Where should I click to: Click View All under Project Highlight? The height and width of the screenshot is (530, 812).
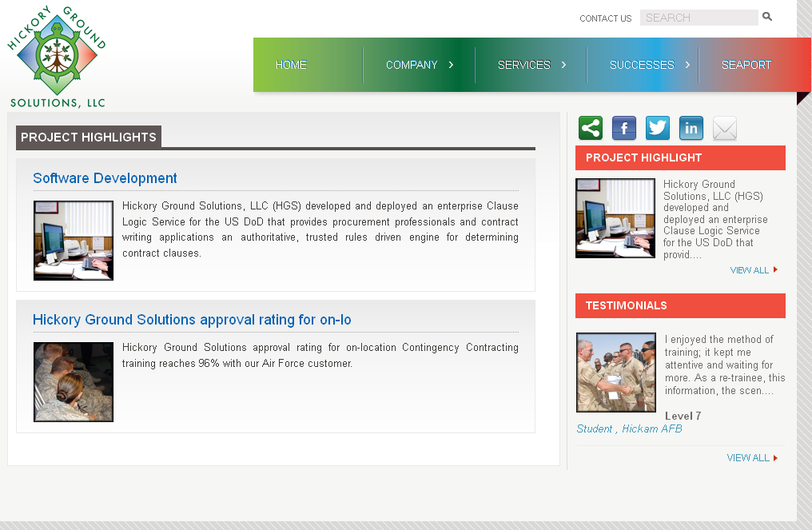pos(754,270)
